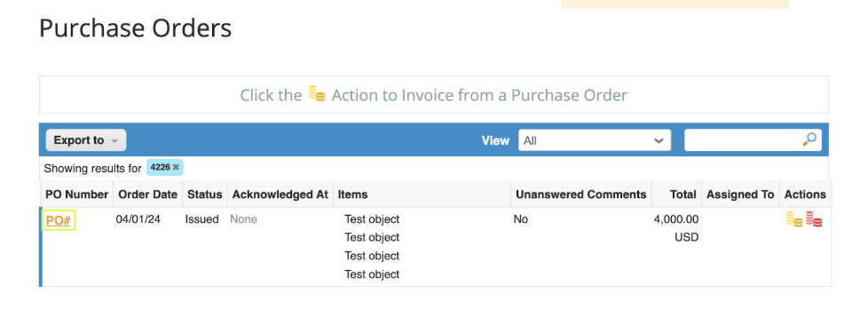Sort by Order Date column header

(148, 194)
